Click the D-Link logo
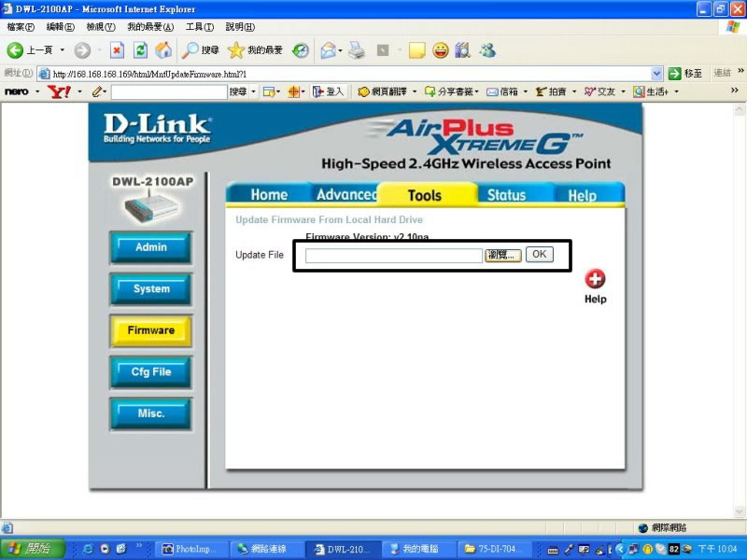Image resolution: width=747 pixels, height=560 pixels. click(x=157, y=128)
